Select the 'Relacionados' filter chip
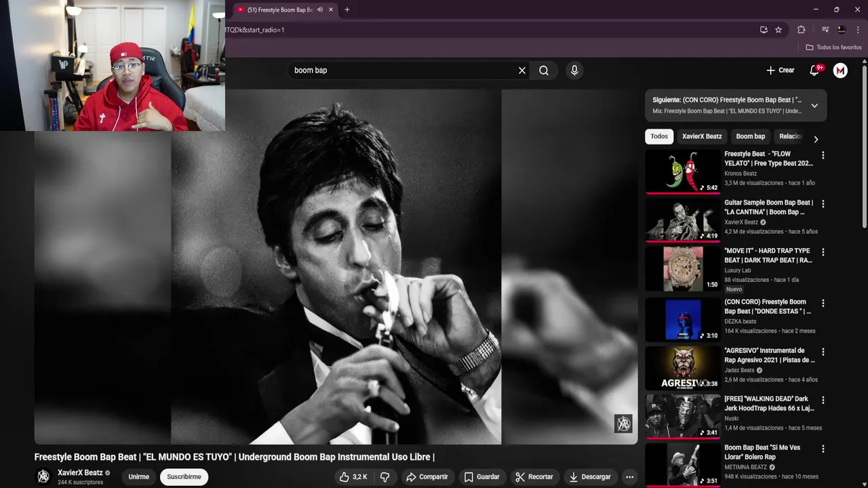The width and height of the screenshot is (868, 488). pos(791,136)
